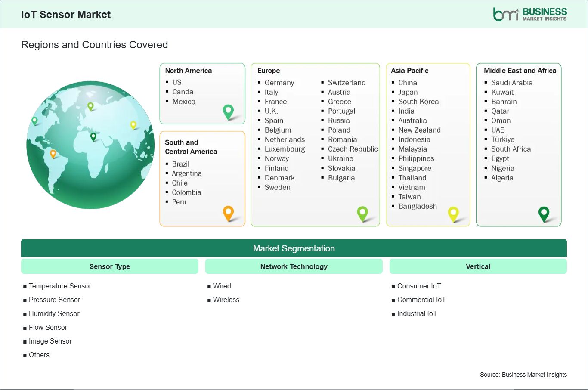The width and height of the screenshot is (588, 390).
Task: Click Mexico in the North America list
Action: (x=184, y=102)
